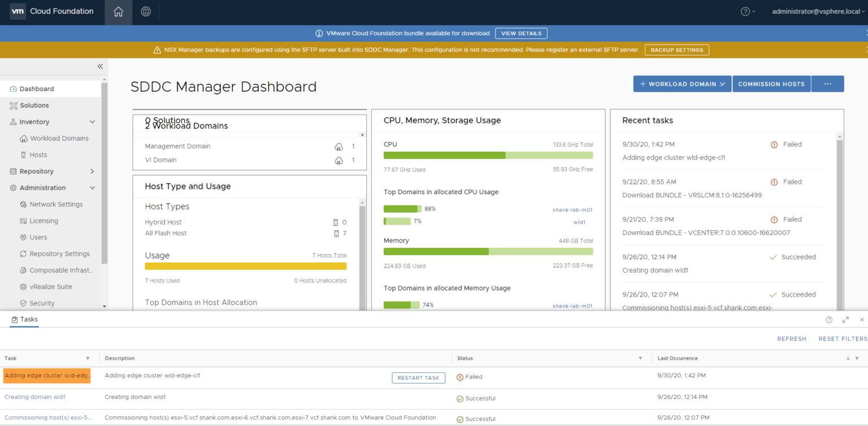The image size is (868, 426).
Task: Collapse the Administration section
Action: pyautogui.click(x=93, y=188)
